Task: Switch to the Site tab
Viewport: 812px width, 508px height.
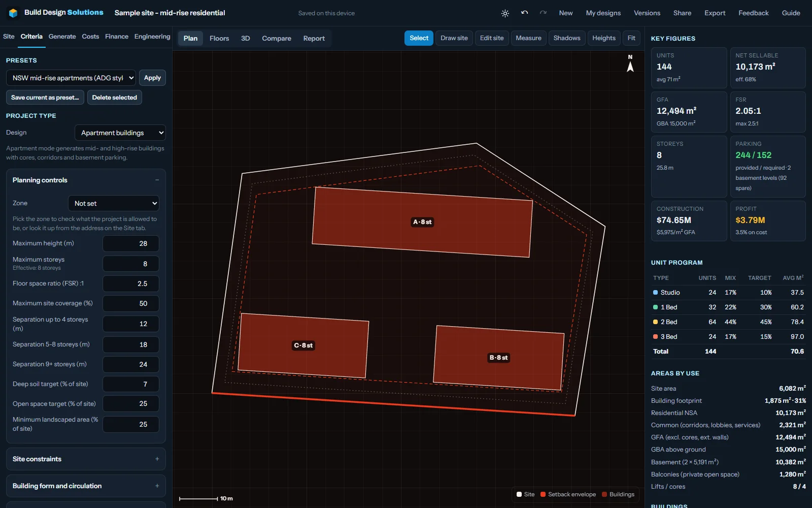Action: 9,37
